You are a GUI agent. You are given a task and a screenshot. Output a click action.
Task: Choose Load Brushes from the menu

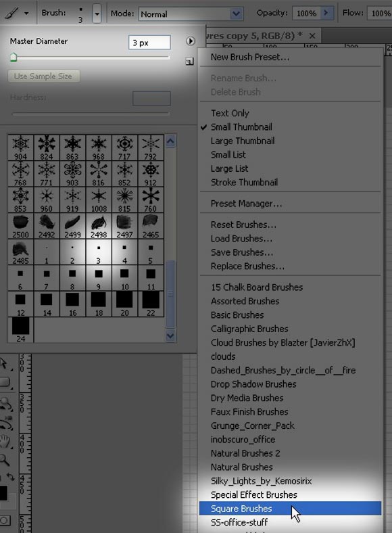241,239
